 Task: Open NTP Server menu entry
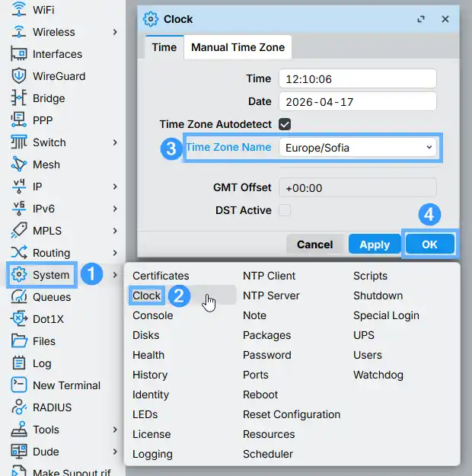tap(271, 296)
